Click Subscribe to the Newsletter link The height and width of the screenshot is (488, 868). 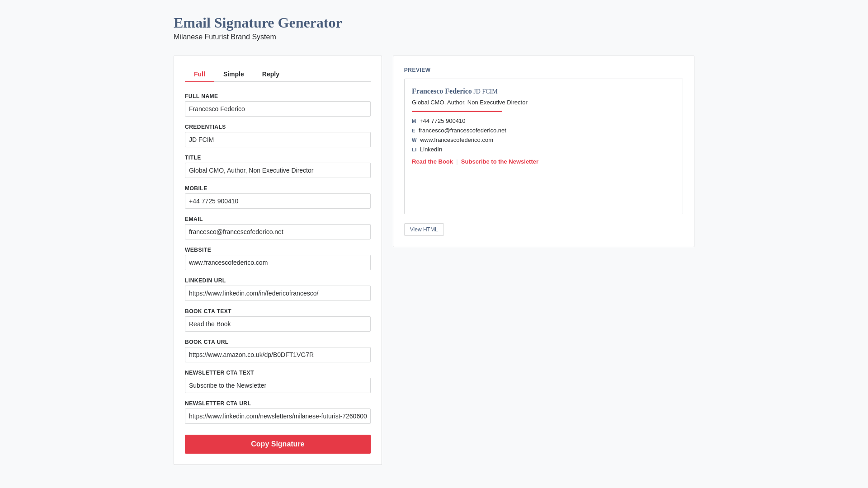[500, 162]
